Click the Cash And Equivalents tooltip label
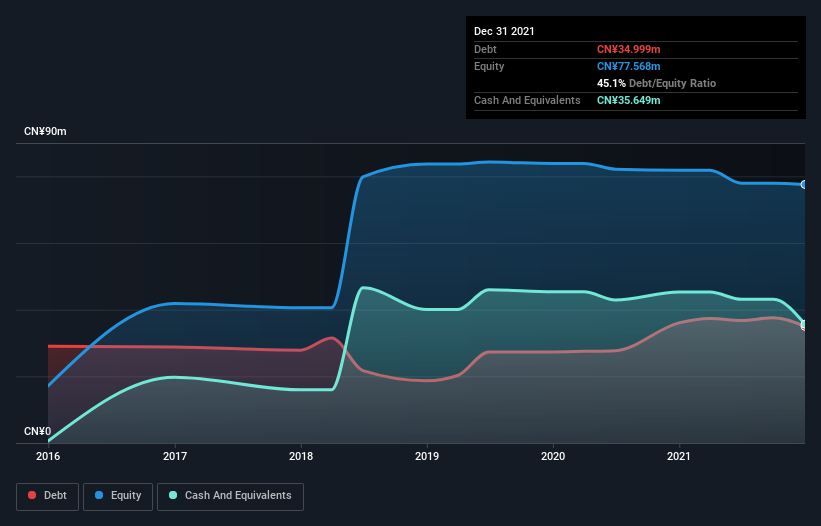Image resolution: width=821 pixels, height=526 pixels. coord(527,100)
